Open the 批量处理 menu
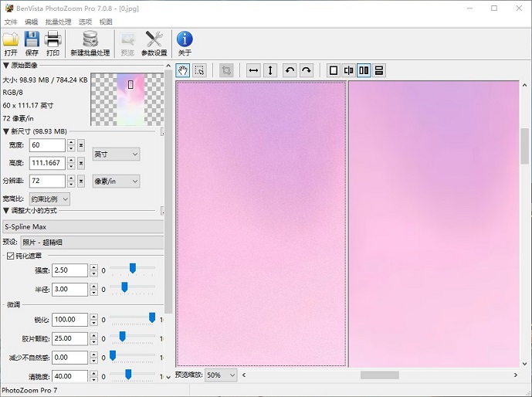 coord(58,22)
